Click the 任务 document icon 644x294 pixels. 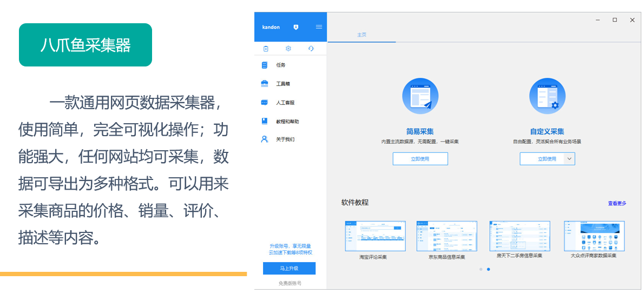point(264,65)
